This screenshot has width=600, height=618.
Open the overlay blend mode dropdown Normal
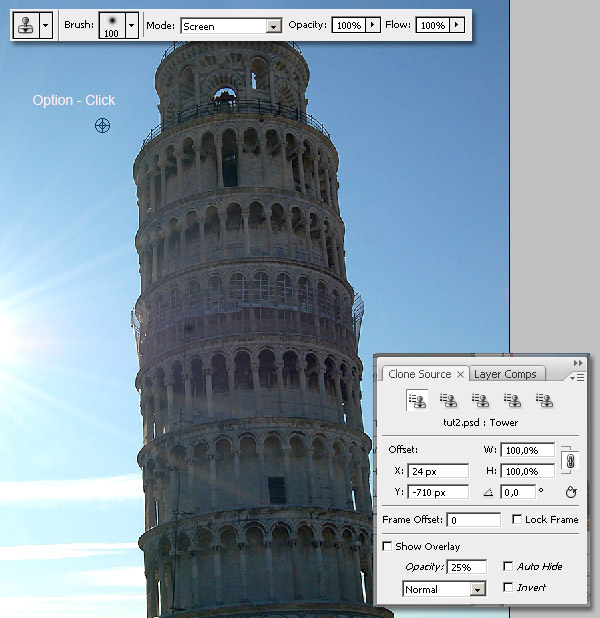click(444, 589)
